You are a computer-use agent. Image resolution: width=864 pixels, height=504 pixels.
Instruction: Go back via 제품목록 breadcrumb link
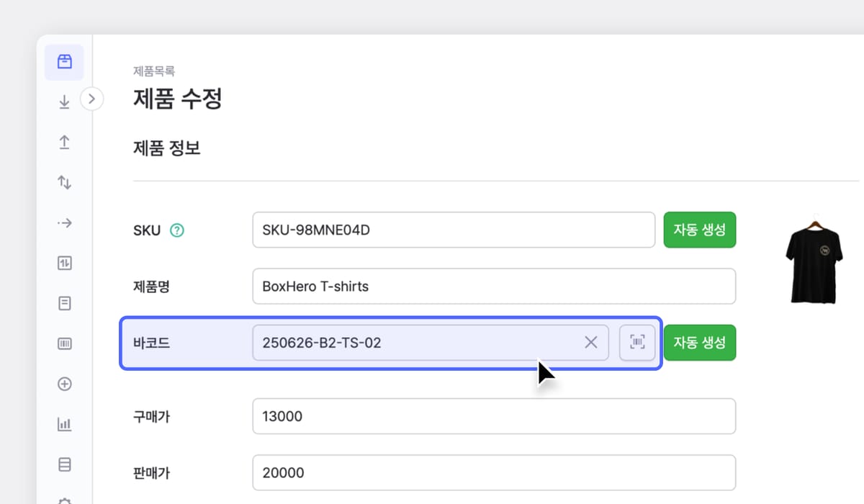point(154,71)
